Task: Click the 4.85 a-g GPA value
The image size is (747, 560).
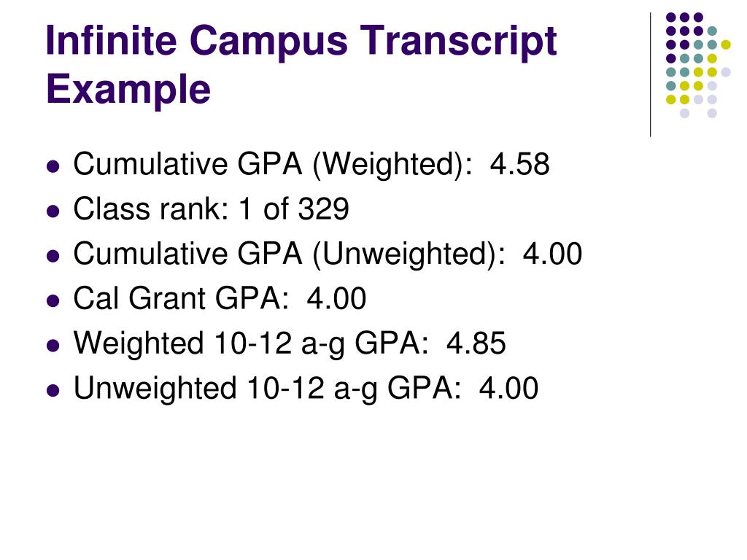Action: pyautogui.click(x=476, y=343)
